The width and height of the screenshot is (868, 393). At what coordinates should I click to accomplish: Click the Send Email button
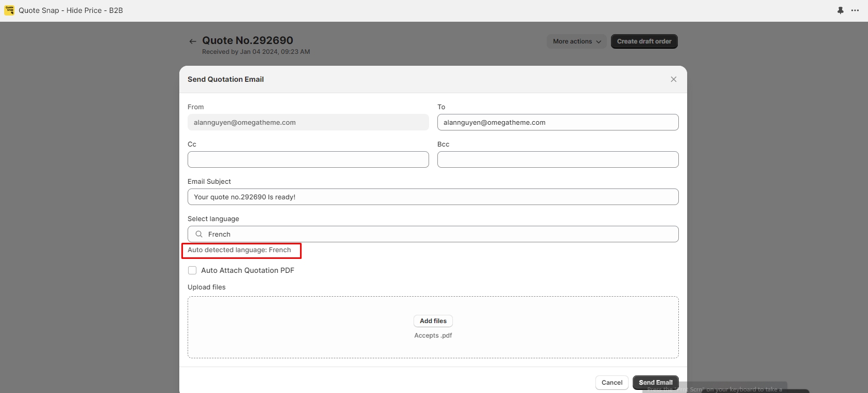[655, 383]
